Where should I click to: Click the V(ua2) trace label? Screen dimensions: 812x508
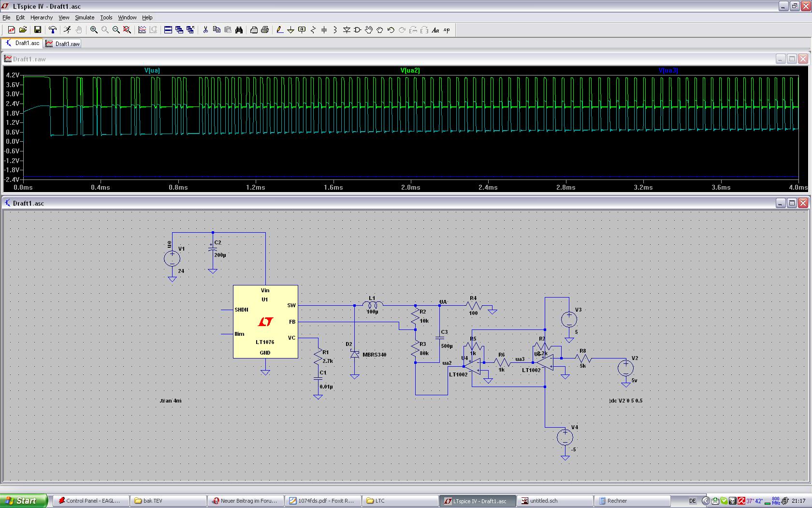click(410, 71)
